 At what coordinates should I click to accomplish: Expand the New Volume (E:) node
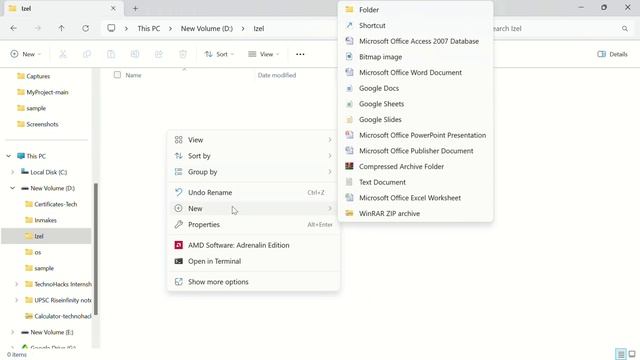pyautogui.click(x=13, y=332)
